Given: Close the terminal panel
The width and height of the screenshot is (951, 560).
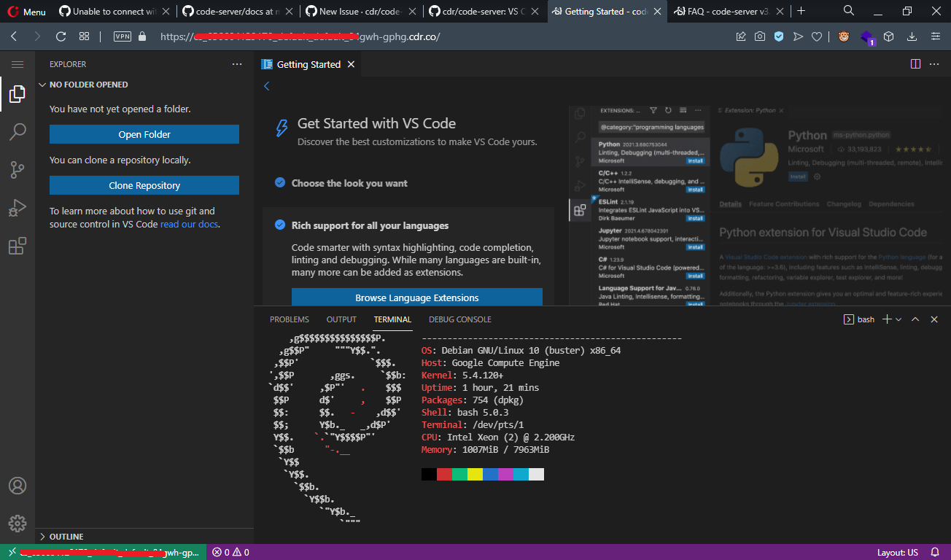Looking at the screenshot, I should (934, 319).
